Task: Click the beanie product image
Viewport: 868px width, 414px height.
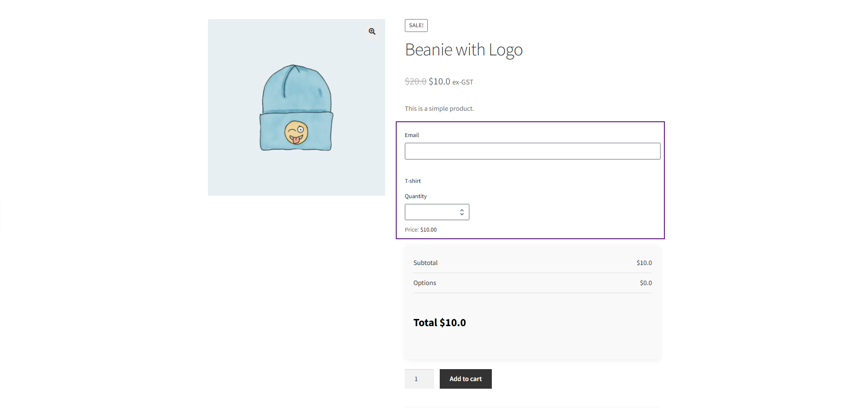Action: pyautogui.click(x=296, y=108)
